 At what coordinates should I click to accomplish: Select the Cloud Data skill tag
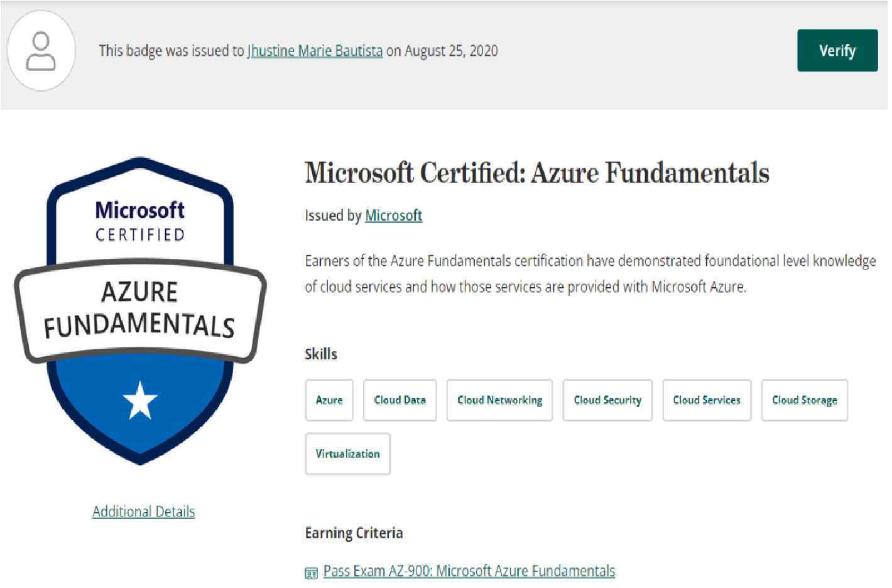point(400,400)
